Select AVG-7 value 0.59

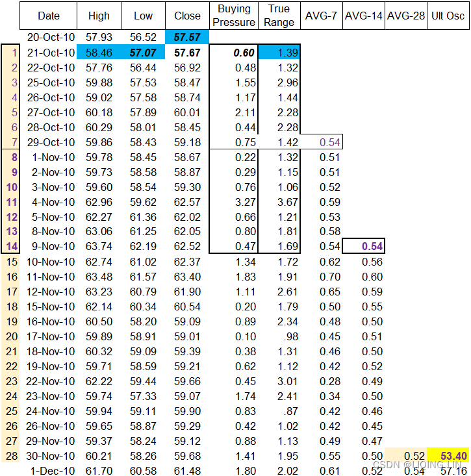click(x=330, y=202)
